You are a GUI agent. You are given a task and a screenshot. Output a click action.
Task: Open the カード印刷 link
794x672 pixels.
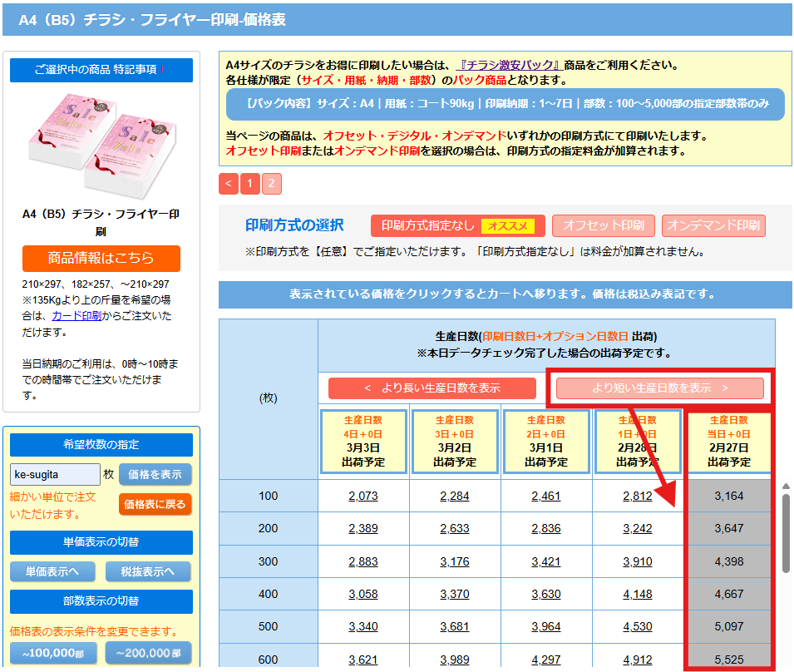coord(76,316)
